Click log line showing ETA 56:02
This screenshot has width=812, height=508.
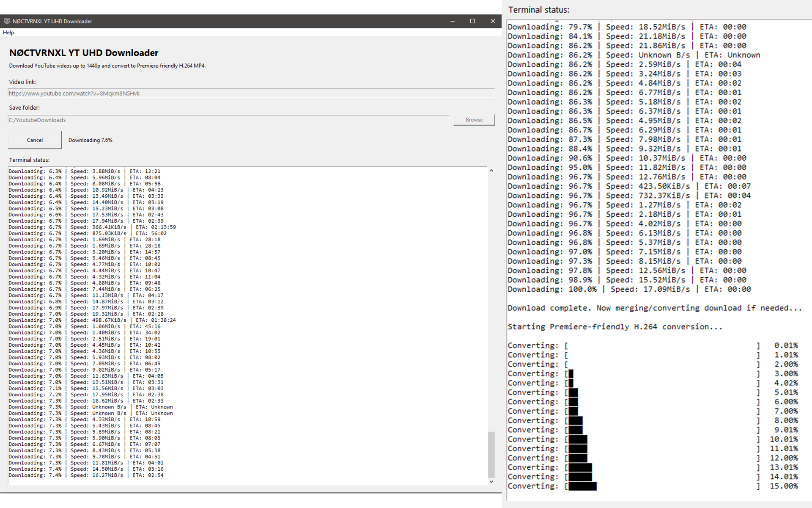click(x=88, y=233)
